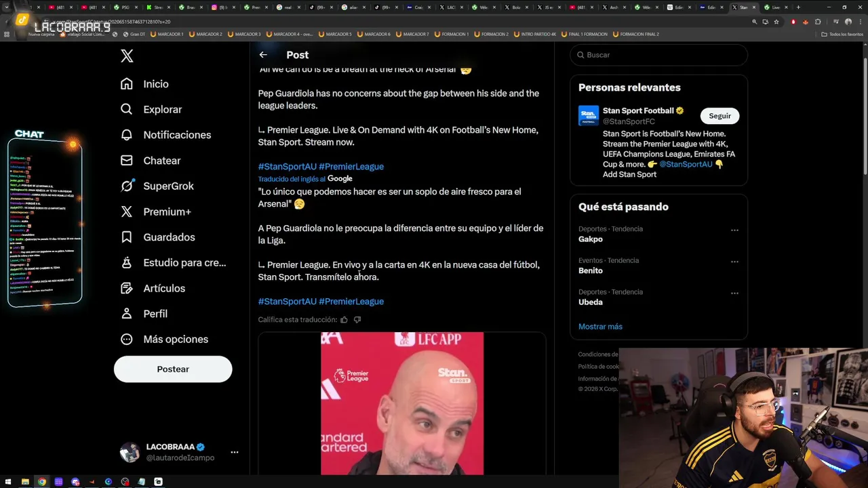The width and height of the screenshot is (868, 488).
Task: Open the Gran DT bookmark
Action: [134, 34]
